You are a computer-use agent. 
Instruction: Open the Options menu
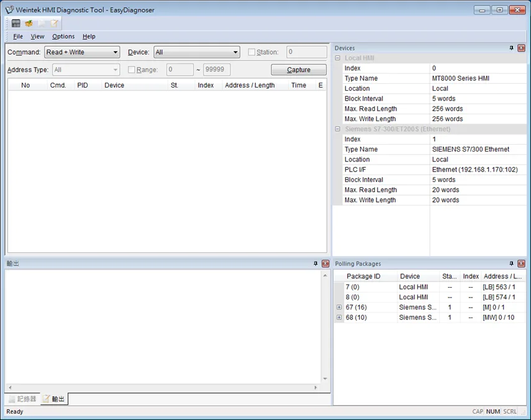pos(63,36)
